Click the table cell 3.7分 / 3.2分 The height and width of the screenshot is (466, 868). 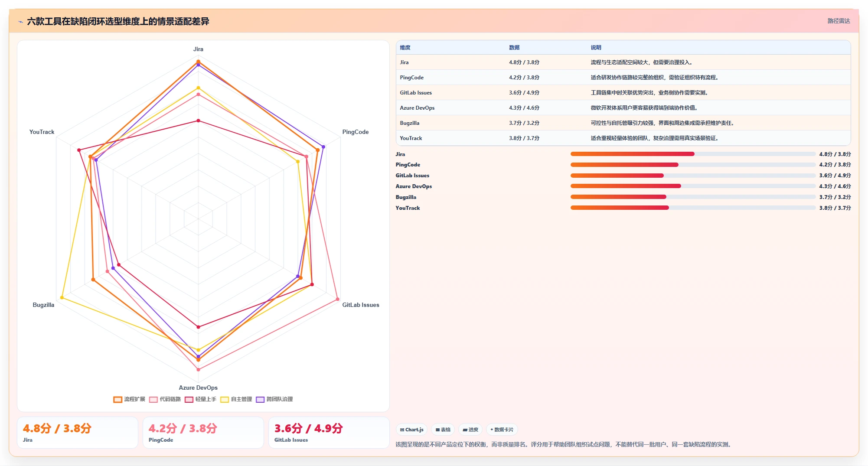pyautogui.click(x=524, y=123)
